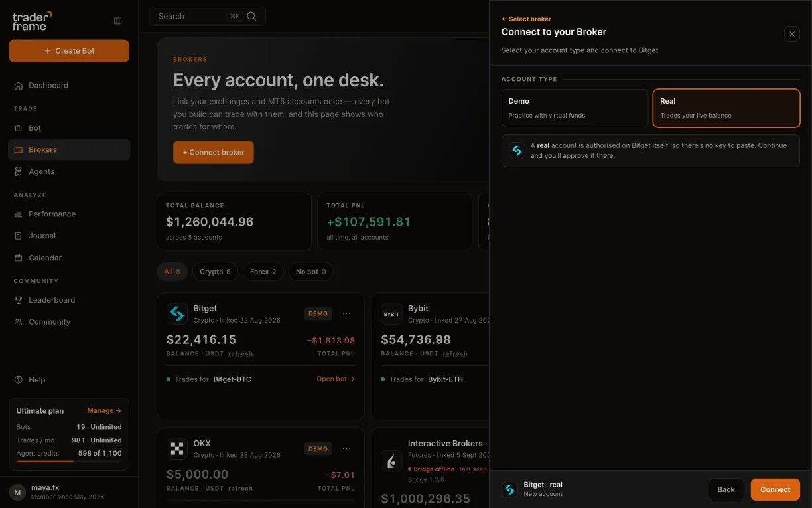
Task: Open the Bot page in the sidebar
Action: [69, 128]
